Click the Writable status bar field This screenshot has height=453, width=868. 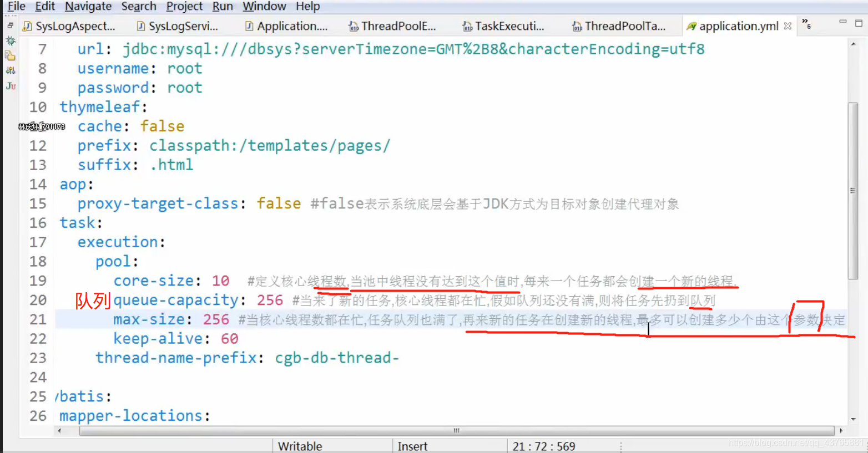click(300, 446)
